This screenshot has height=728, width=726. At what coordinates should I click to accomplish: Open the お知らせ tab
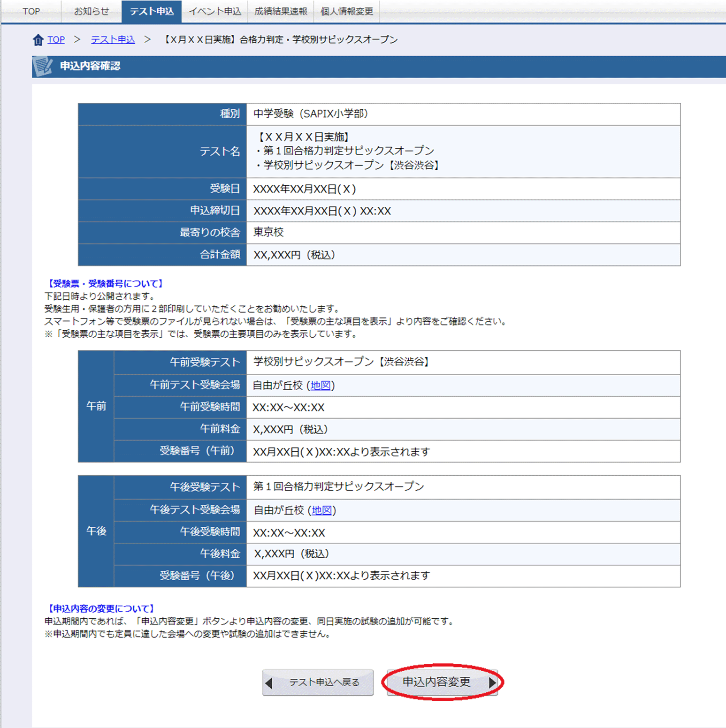[92, 11]
